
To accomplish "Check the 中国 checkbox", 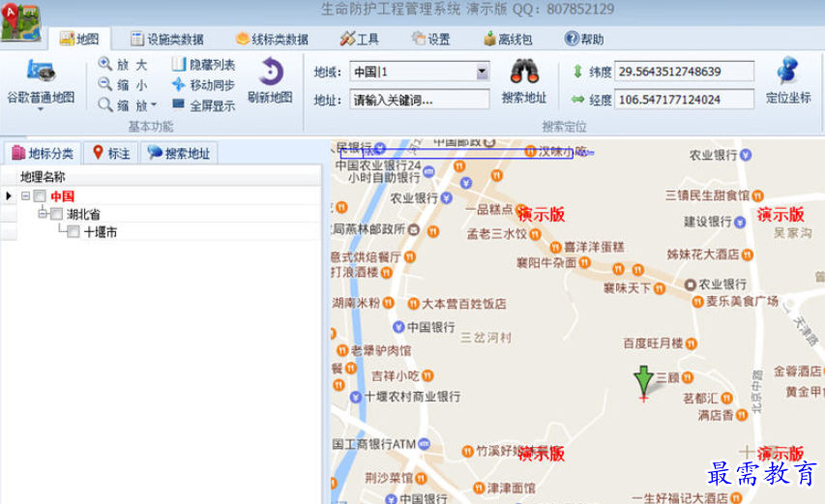I will click(40, 196).
